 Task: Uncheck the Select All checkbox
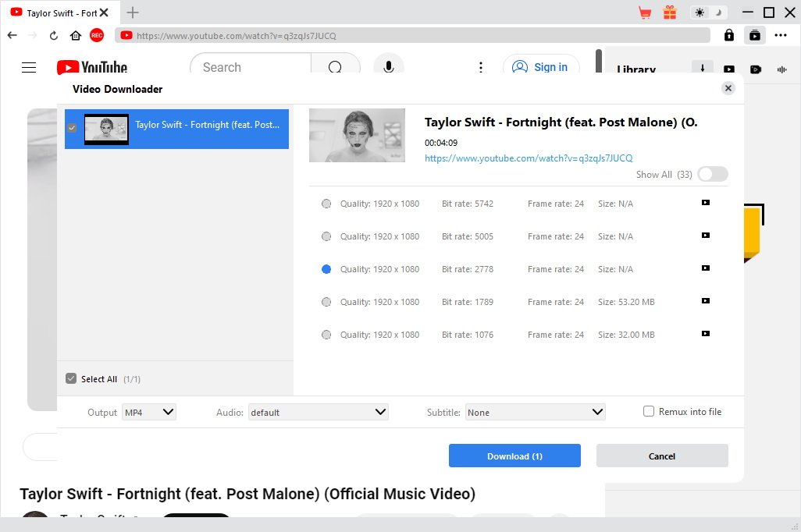pyautogui.click(x=71, y=378)
